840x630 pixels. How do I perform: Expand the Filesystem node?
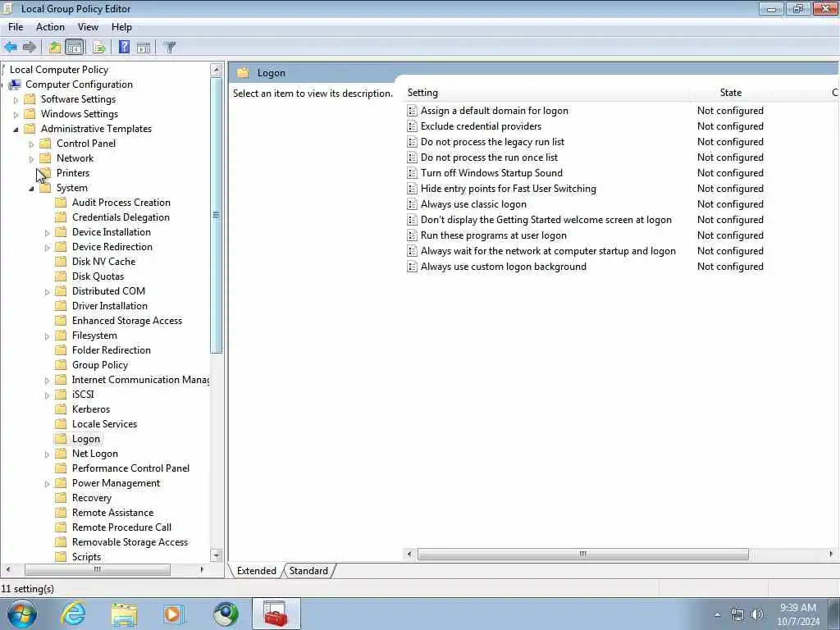pos(47,336)
